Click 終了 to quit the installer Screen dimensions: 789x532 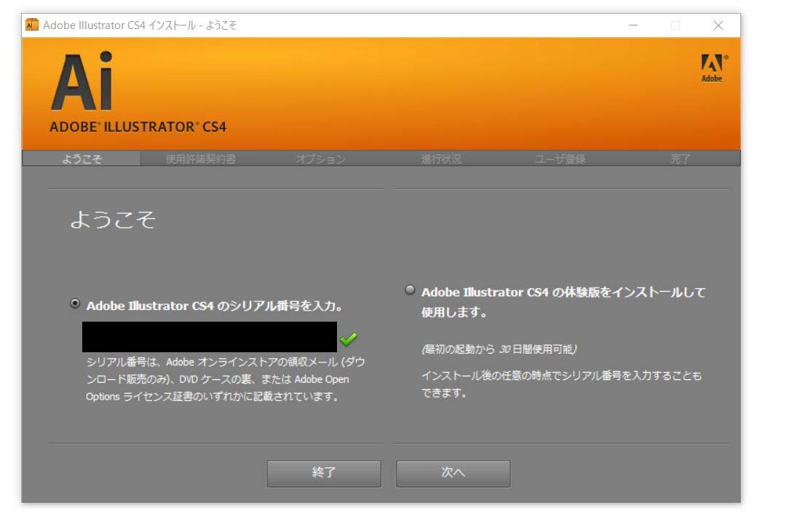324,473
